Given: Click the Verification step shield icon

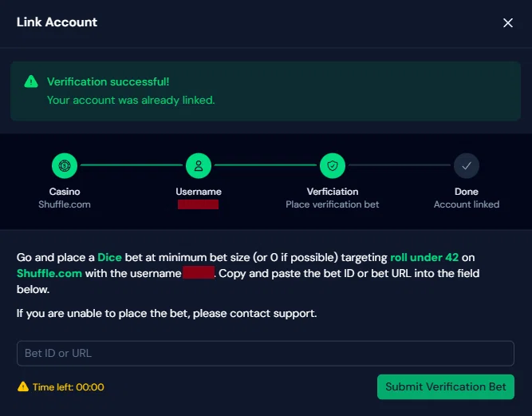Looking at the screenshot, I should point(333,165).
